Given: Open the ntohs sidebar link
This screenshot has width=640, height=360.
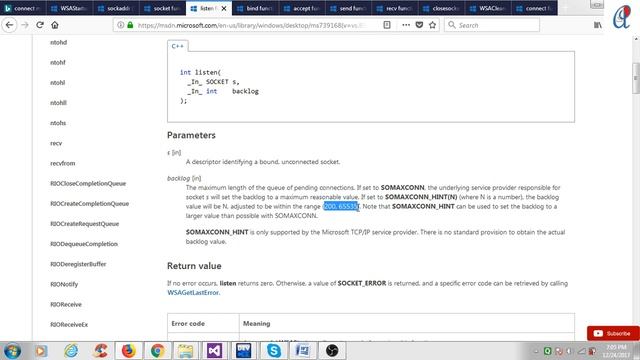Looking at the screenshot, I should (58, 123).
